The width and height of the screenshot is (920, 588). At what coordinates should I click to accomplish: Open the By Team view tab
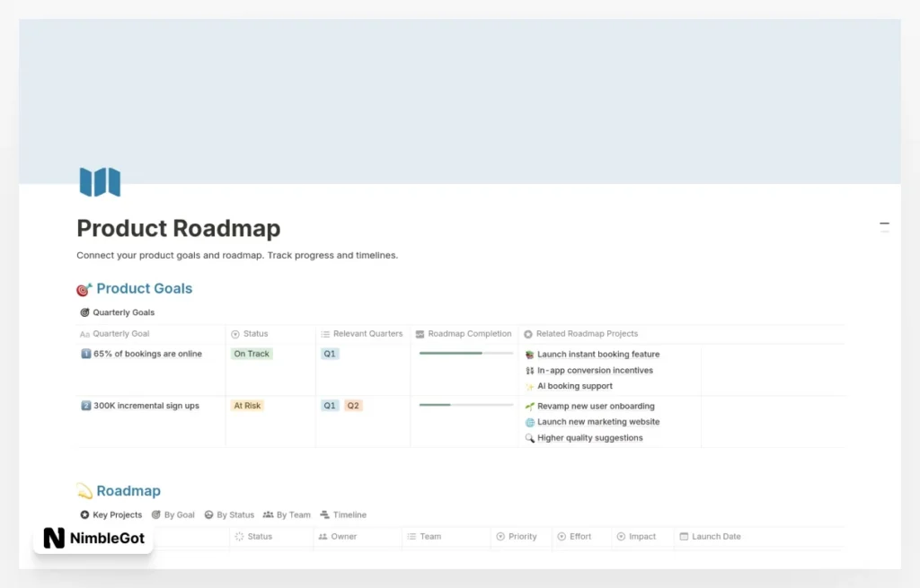point(287,515)
